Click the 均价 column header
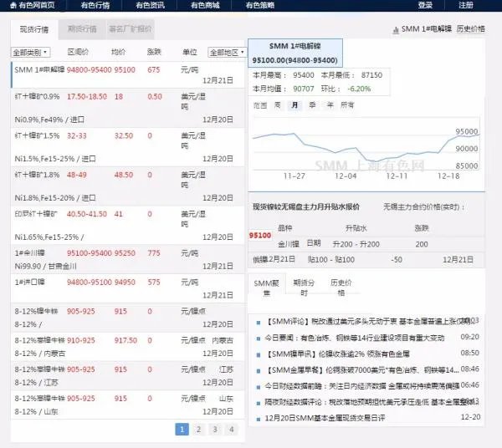Image resolution: width=502 pixels, height=448 pixels. click(x=119, y=52)
